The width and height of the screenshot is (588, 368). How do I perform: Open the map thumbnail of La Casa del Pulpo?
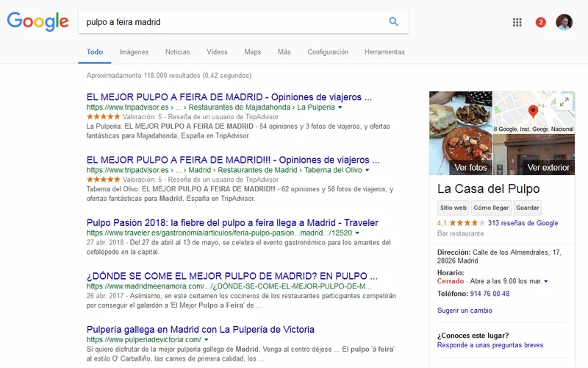tap(534, 113)
